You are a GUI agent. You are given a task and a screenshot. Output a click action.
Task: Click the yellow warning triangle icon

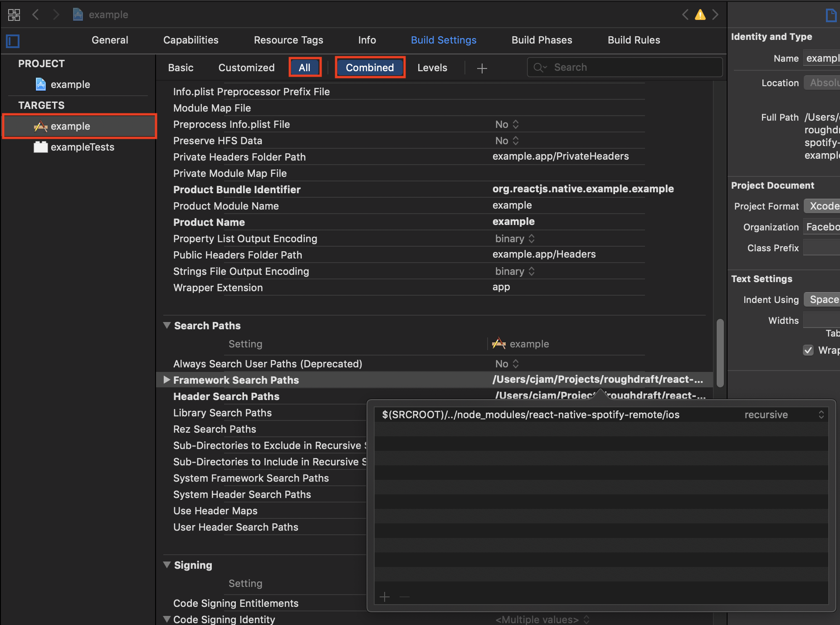coord(700,15)
